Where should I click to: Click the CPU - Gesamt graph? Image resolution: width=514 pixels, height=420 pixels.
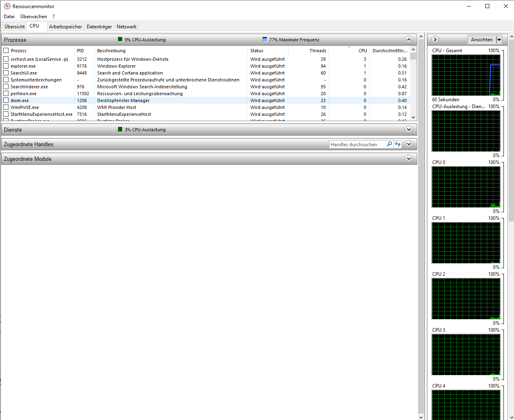466,75
